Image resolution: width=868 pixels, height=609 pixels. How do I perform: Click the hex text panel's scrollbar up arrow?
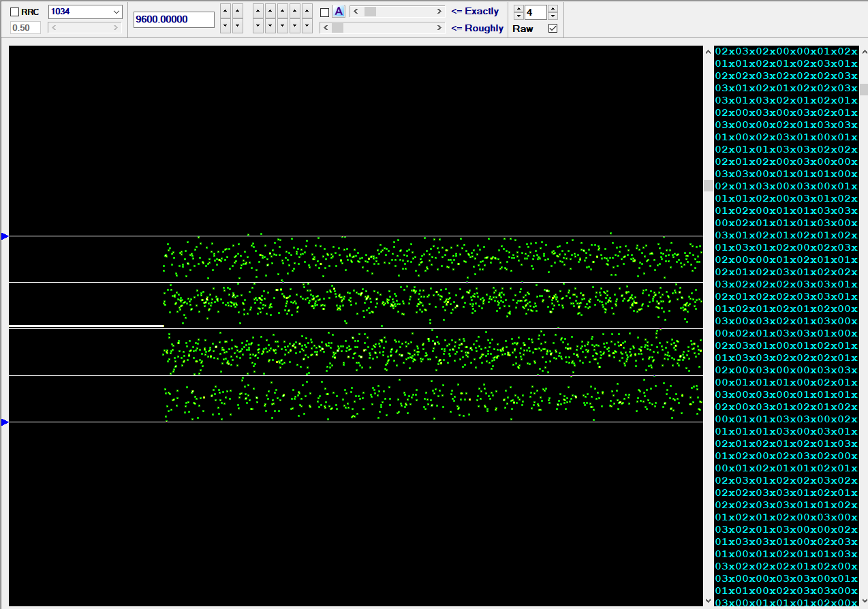[863, 51]
